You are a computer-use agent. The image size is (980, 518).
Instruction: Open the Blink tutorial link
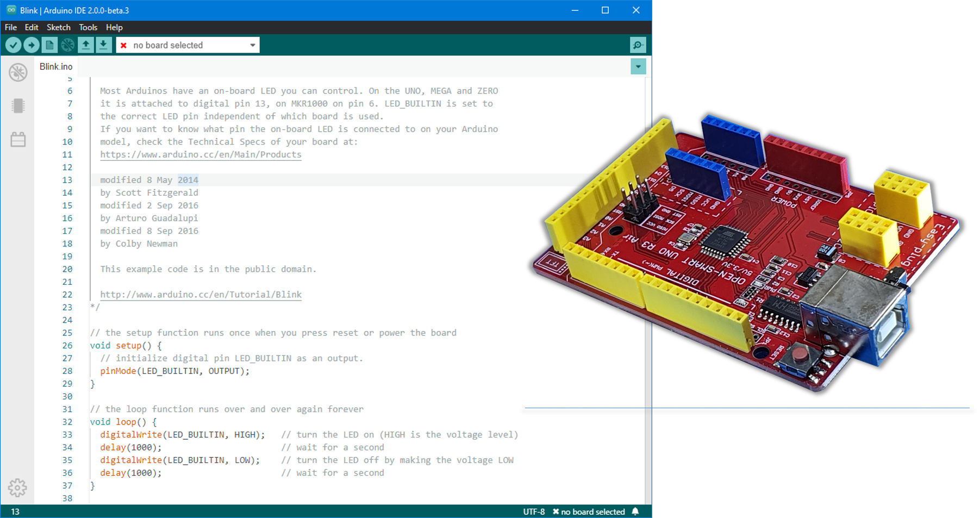[x=200, y=294]
